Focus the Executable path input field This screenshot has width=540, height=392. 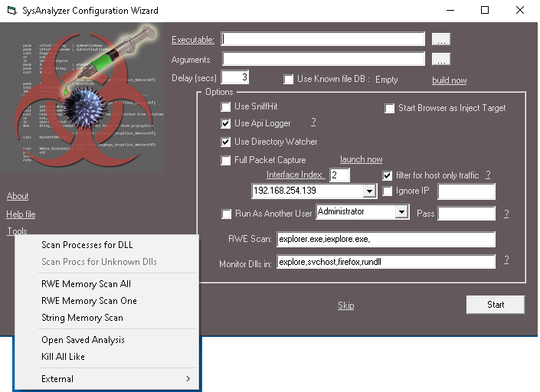pos(323,39)
